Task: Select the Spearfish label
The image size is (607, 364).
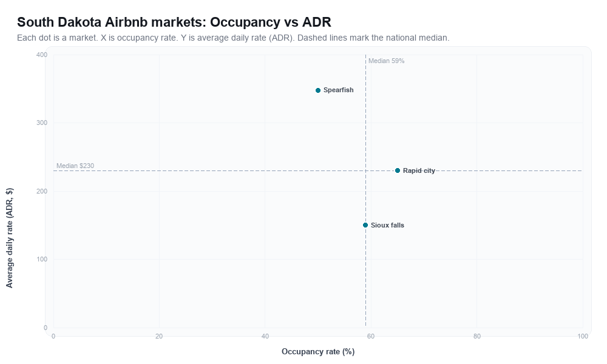Action: [338, 90]
